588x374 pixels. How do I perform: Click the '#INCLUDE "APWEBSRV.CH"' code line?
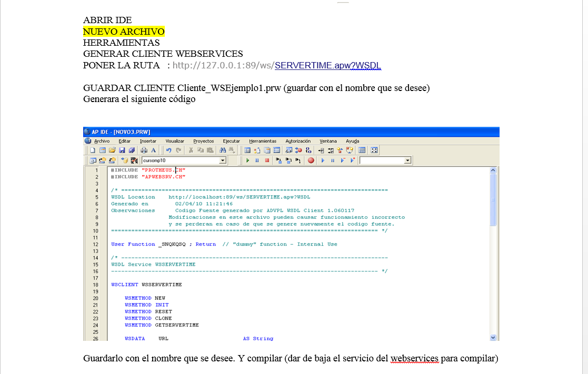[148, 177]
